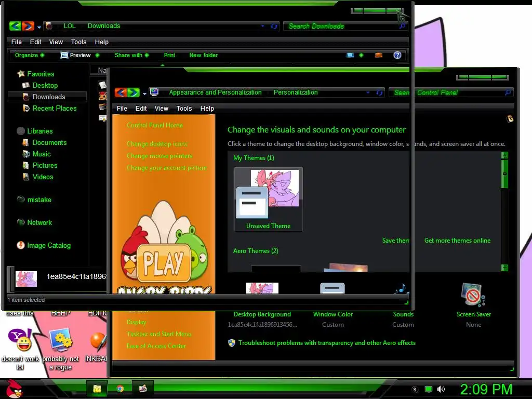Click back arrow in Personalization window
The width and height of the screenshot is (532, 399).
pos(121,92)
